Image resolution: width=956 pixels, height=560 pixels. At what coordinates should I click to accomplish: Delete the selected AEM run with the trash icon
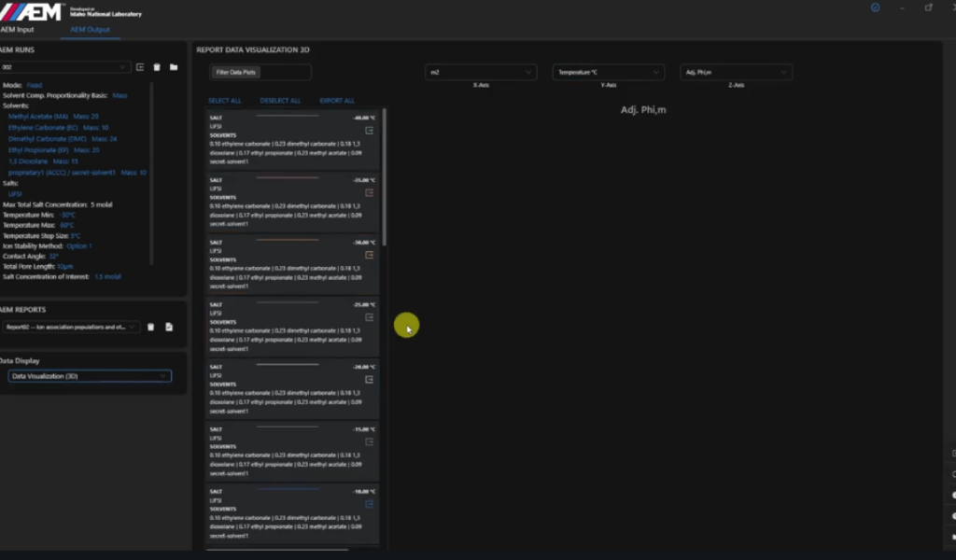click(157, 67)
